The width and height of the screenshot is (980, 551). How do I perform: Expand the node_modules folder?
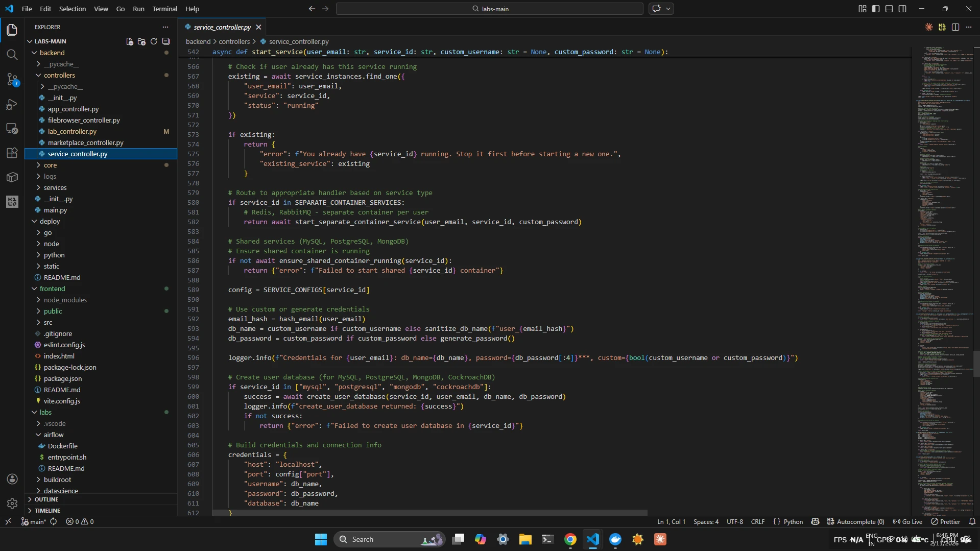tap(66, 300)
